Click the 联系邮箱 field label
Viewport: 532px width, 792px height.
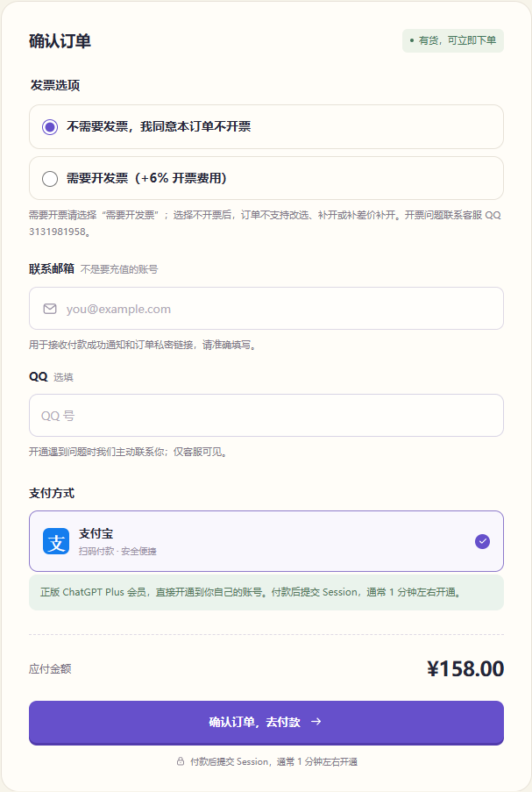tap(52, 268)
